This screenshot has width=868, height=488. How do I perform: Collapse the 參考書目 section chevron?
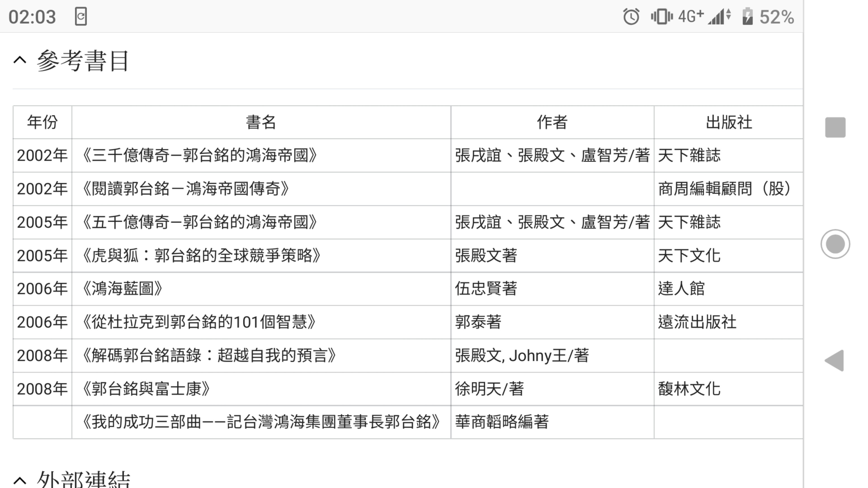coord(20,60)
